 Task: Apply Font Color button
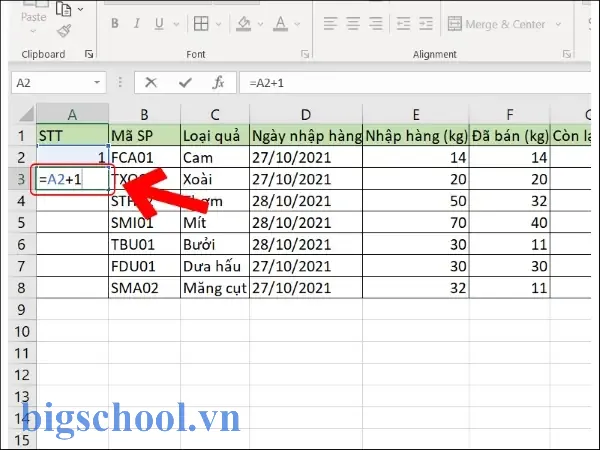click(280, 24)
